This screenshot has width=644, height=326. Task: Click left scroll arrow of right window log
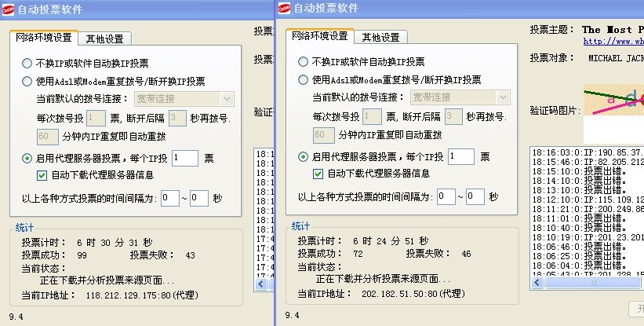pos(537,283)
